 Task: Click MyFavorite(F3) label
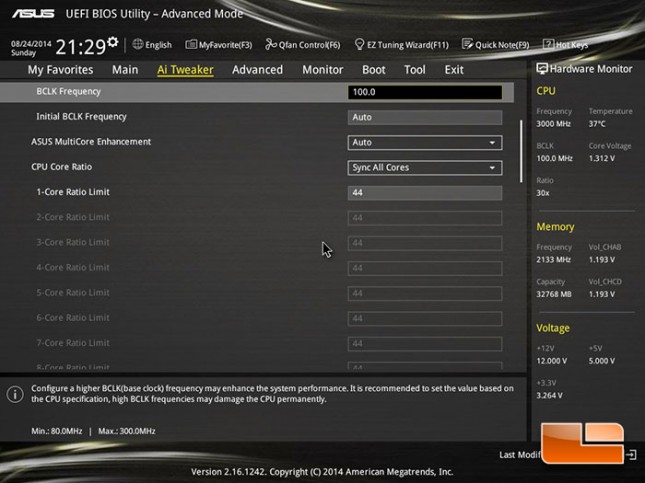[225, 45]
